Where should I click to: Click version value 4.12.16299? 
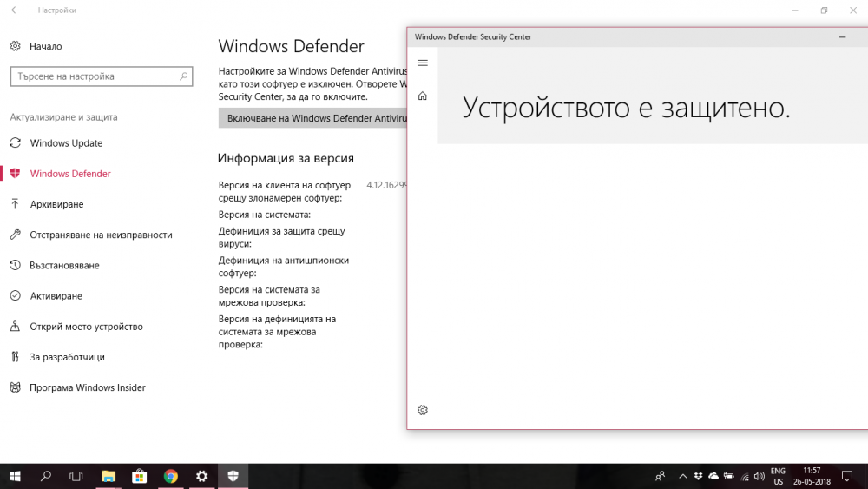[386, 185]
